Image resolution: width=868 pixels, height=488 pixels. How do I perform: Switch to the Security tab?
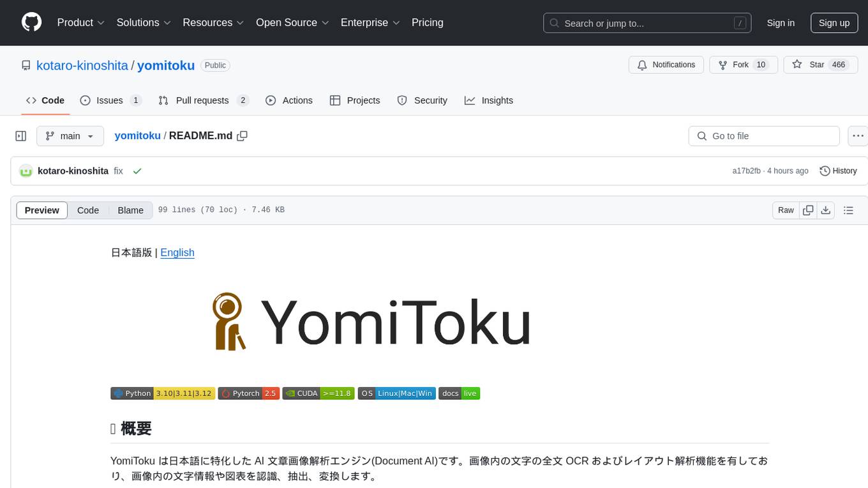423,100
